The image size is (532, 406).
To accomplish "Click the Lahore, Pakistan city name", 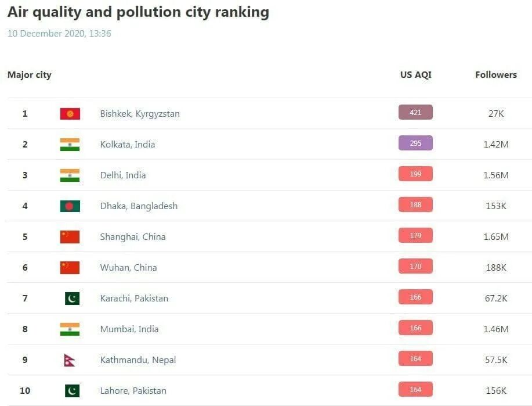I will pos(133,391).
